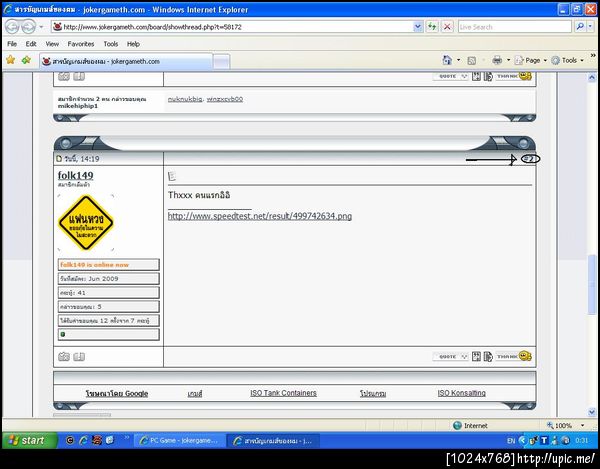Click folk149's green reputation dot
The image size is (600, 469).
[x=63, y=334]
